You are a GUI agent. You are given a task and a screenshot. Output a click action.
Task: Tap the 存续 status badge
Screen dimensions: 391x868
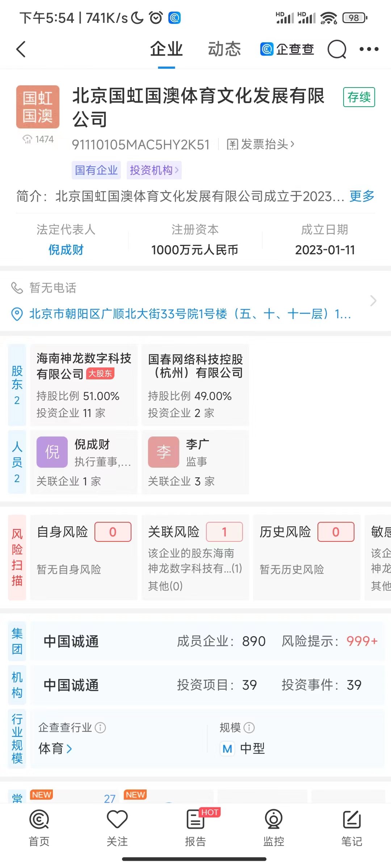359,97
